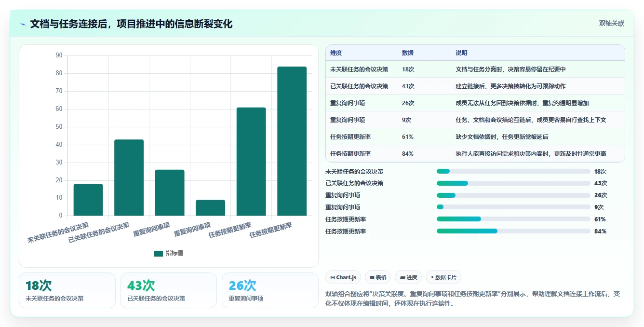Select the 进度 chip
The image size is (644, 327).
tap(408, 277)
